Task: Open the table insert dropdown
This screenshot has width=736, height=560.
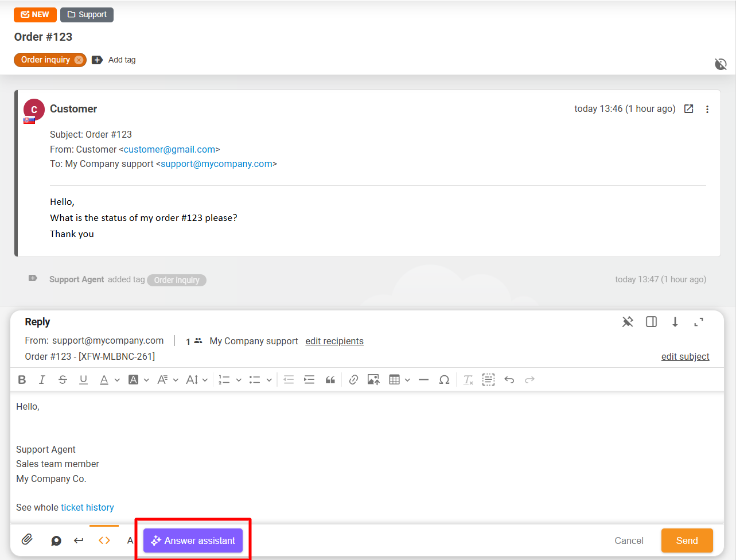Action: click(407, 379)
